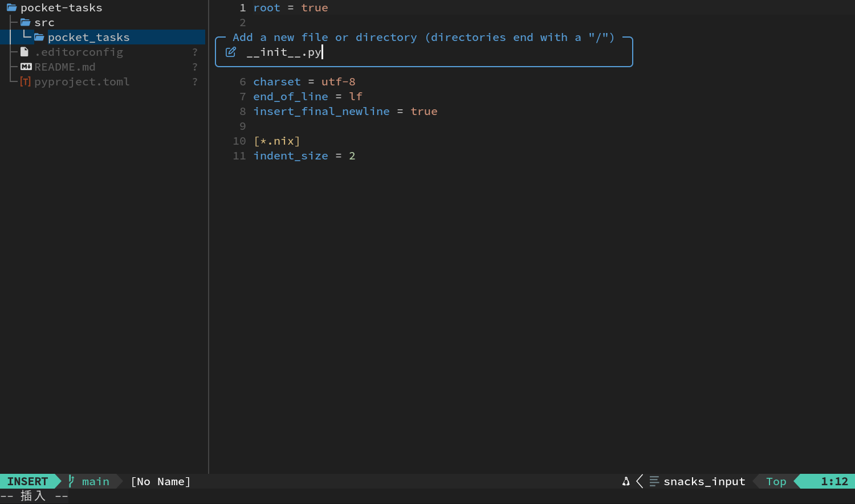
Task: Open pyproject.toml from the file tree
Action: (82, 82)
